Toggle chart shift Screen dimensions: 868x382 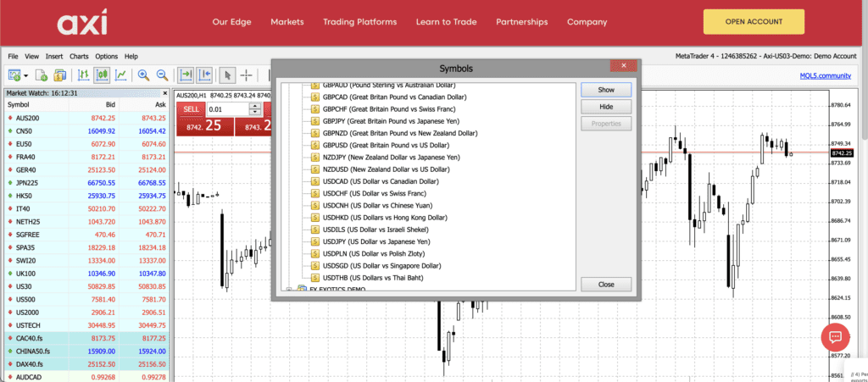coord(204,75)
